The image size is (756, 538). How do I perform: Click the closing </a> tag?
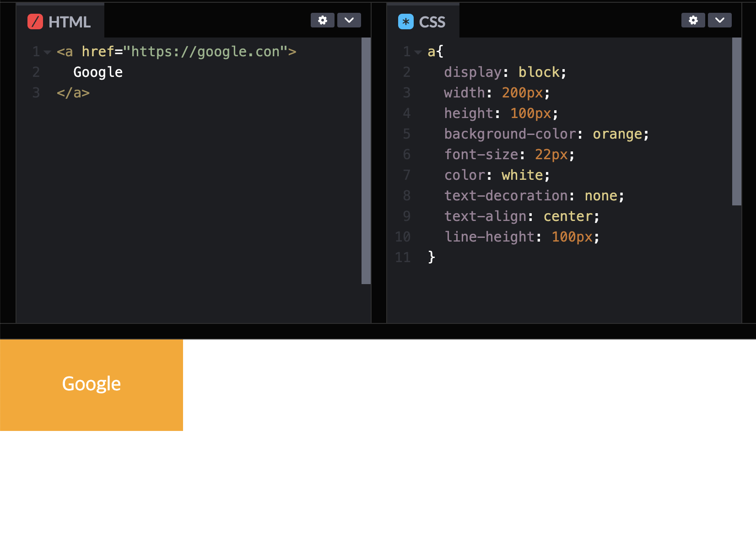73,93
